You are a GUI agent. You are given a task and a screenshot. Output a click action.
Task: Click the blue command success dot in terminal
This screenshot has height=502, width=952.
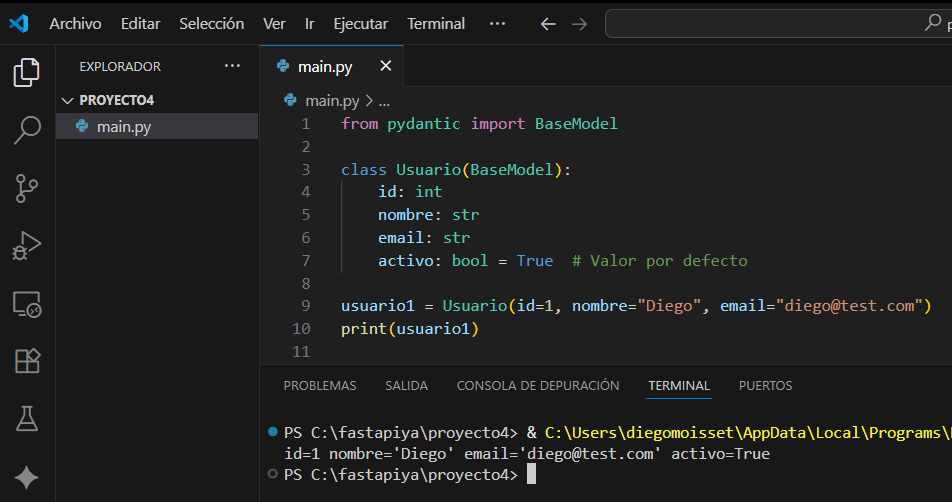coord(273,432)
